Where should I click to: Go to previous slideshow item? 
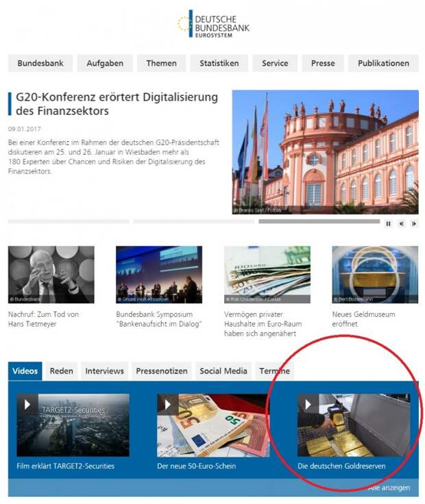(401, 224)
